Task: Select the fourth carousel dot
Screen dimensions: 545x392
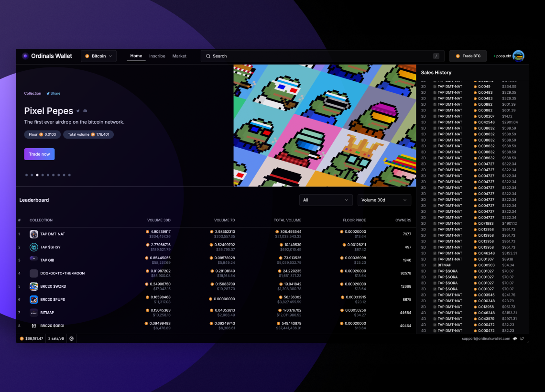Action: (x=43, y=175)
